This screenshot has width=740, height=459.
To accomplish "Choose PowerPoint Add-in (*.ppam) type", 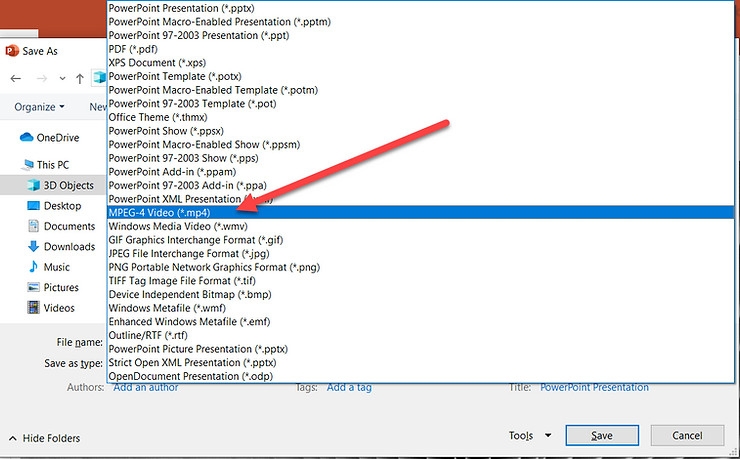I will (420, 172).
